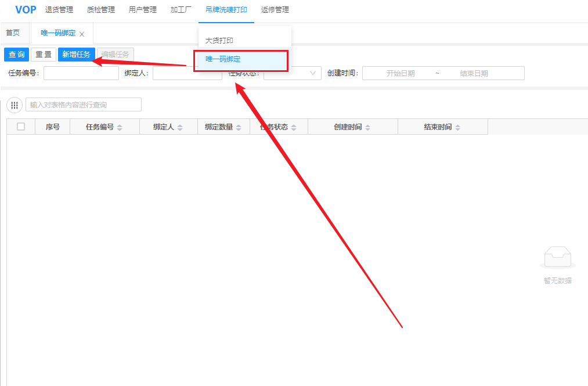Click the 任务编号 input field

(81, 73)
